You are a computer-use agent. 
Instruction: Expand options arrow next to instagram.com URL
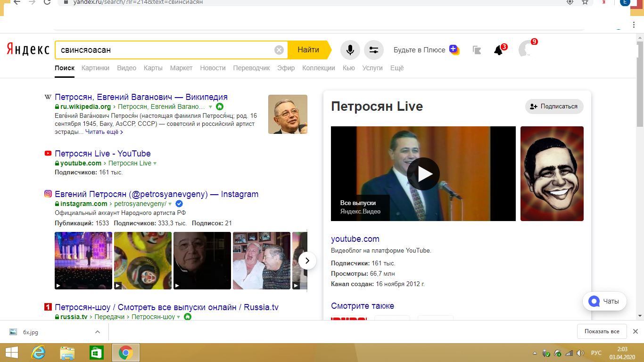coord(170,204)
